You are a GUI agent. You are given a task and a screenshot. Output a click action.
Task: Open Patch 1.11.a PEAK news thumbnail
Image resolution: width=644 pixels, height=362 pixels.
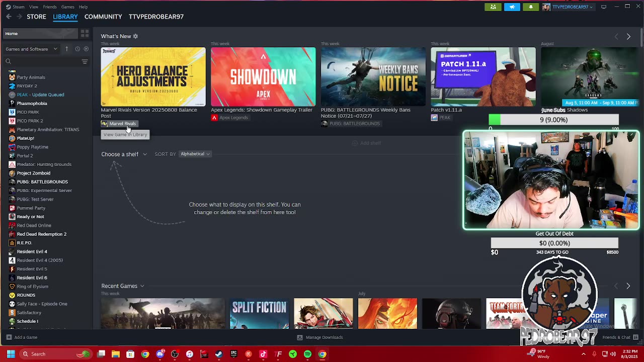[x=483, y=77]
